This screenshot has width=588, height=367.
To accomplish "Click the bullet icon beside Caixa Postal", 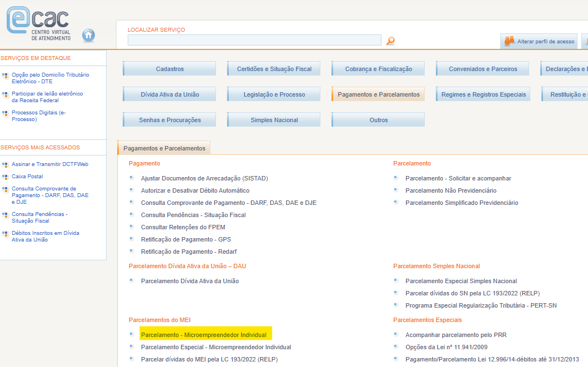I will tap(5, 177).
